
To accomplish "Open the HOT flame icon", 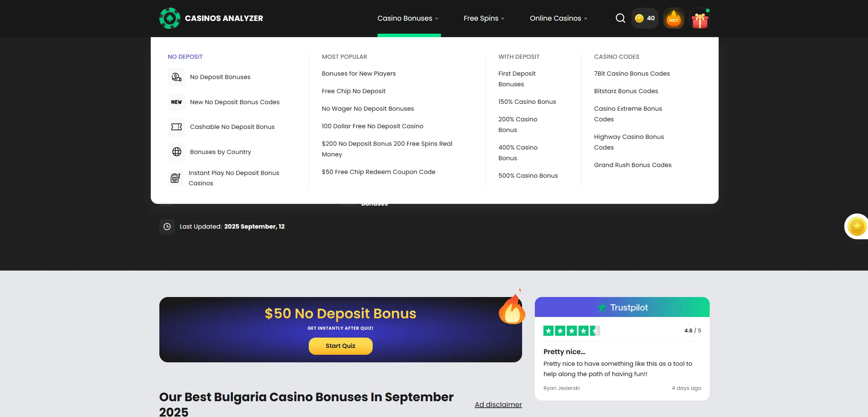I will click(x=674, y=18).
